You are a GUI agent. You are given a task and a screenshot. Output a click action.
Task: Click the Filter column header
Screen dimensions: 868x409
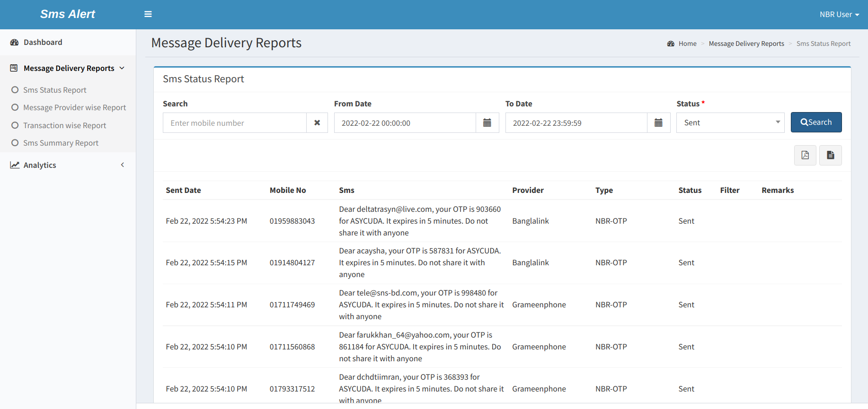click(729, 190)
